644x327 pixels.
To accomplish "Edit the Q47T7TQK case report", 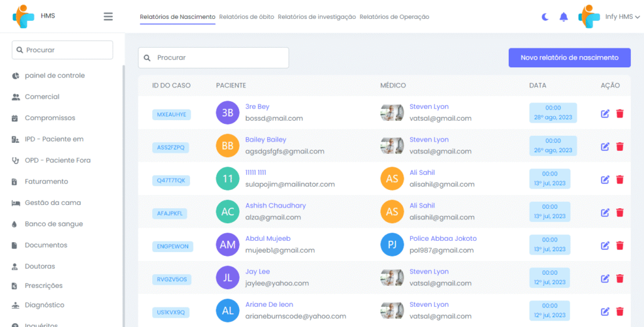I will coord(605,179).
